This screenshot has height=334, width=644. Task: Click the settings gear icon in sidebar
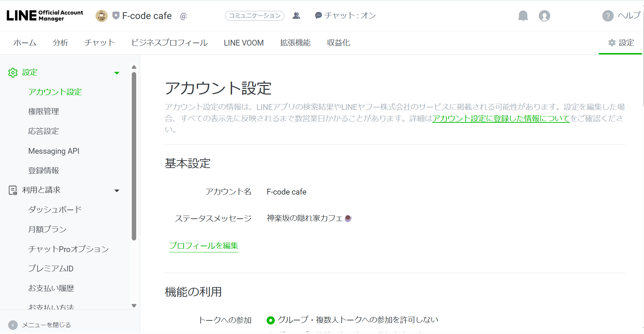[x=13, y=72]
